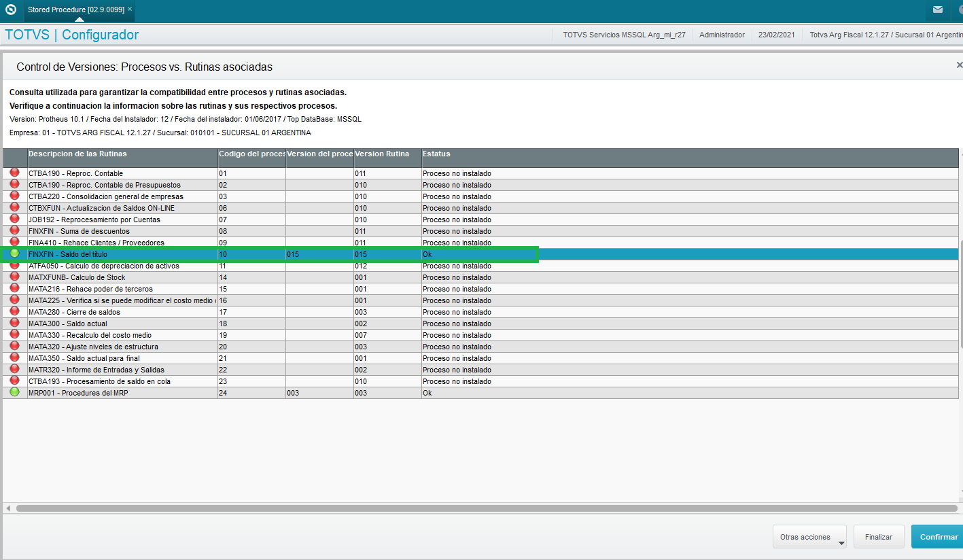
Task: Click the green status icon for FINXFIN Saldo del titulo
Action: pos(14,253)
